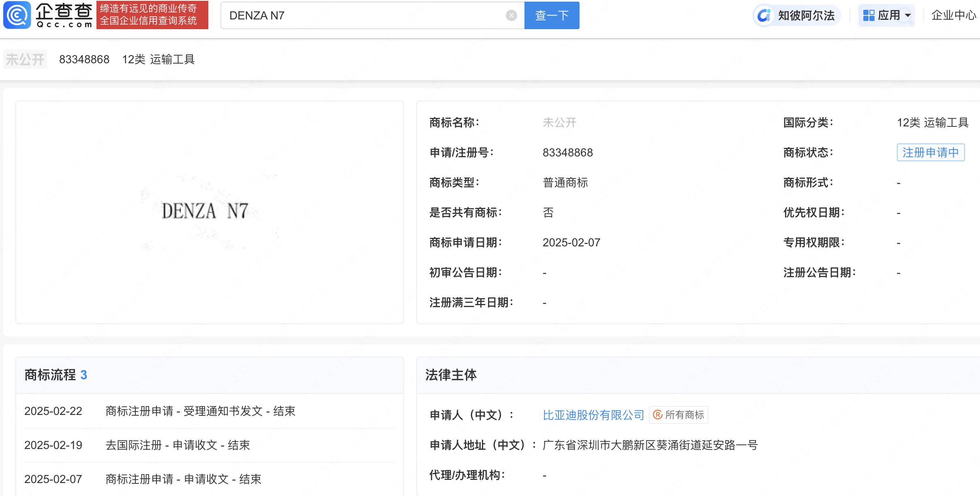Click the R icon in 所有商标
Image resolution: width=980 pixels, height=496 pixels.
(658, 415)
